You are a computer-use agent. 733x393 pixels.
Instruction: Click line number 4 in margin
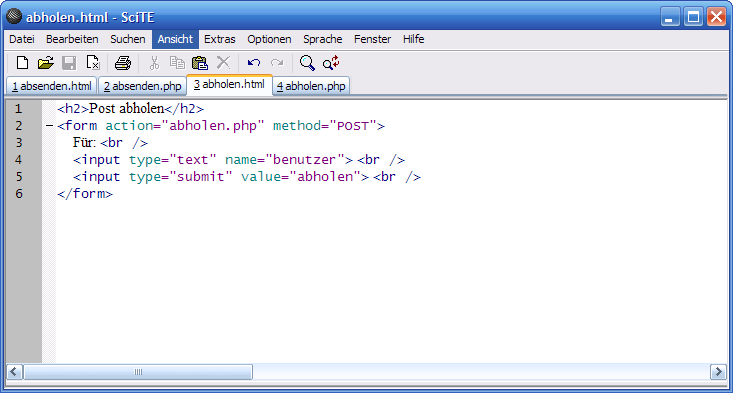click(x=18, y=160)
